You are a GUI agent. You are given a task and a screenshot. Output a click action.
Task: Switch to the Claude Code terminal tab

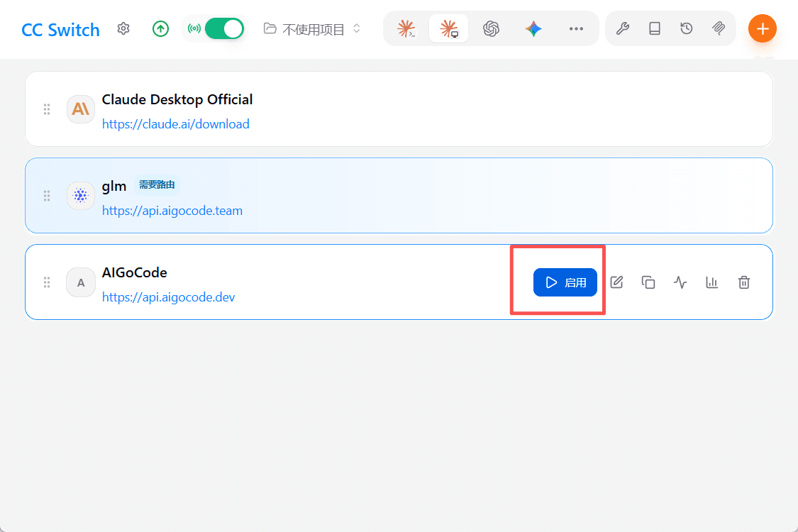[x=406, y=29]
